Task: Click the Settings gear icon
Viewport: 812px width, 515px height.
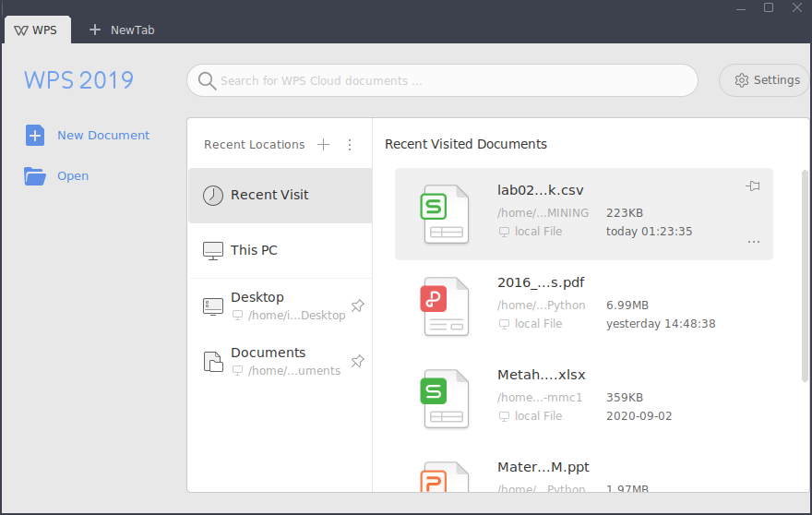Action: point(742,80)
